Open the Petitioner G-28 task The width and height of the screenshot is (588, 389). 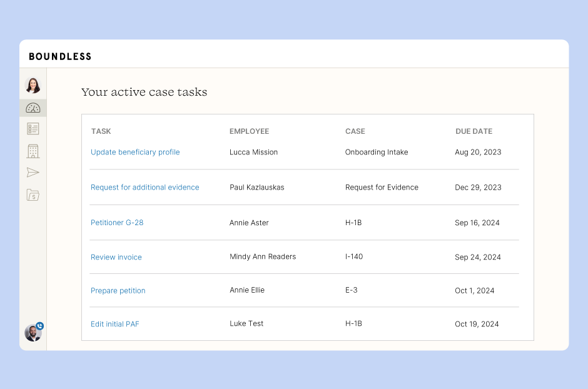[x=117, y=223]
